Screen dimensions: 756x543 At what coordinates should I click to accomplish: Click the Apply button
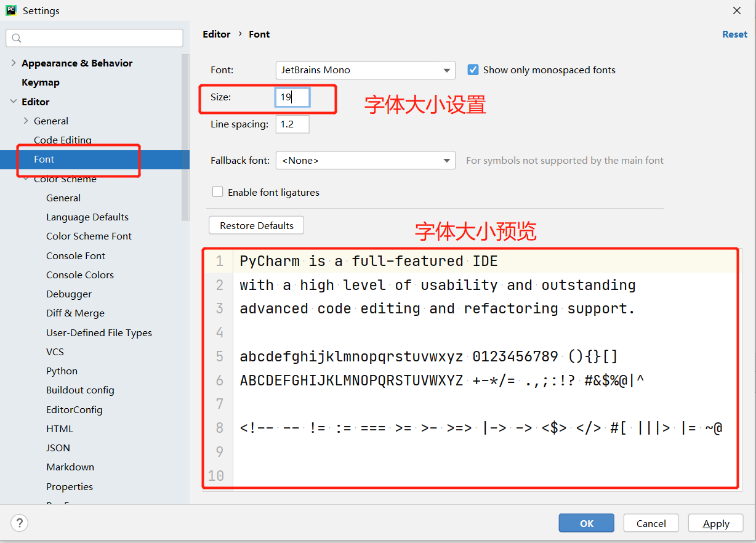coord(716,523)
